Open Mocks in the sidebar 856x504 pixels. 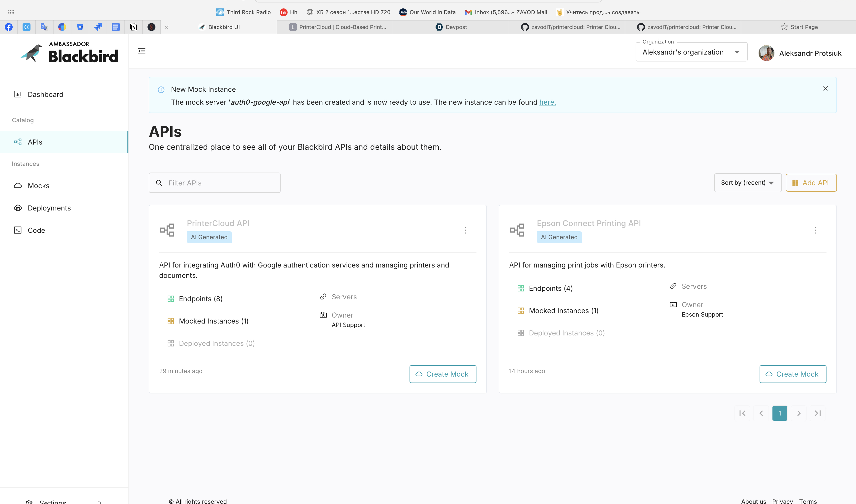tap(38, 186)
